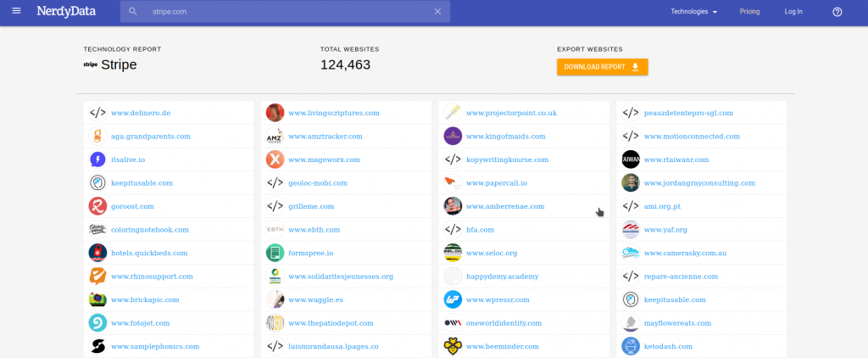This screenshot has width=868, height=358.
Task: Click the camerasky.com.au cloud icon
Action: click(631, 253)
